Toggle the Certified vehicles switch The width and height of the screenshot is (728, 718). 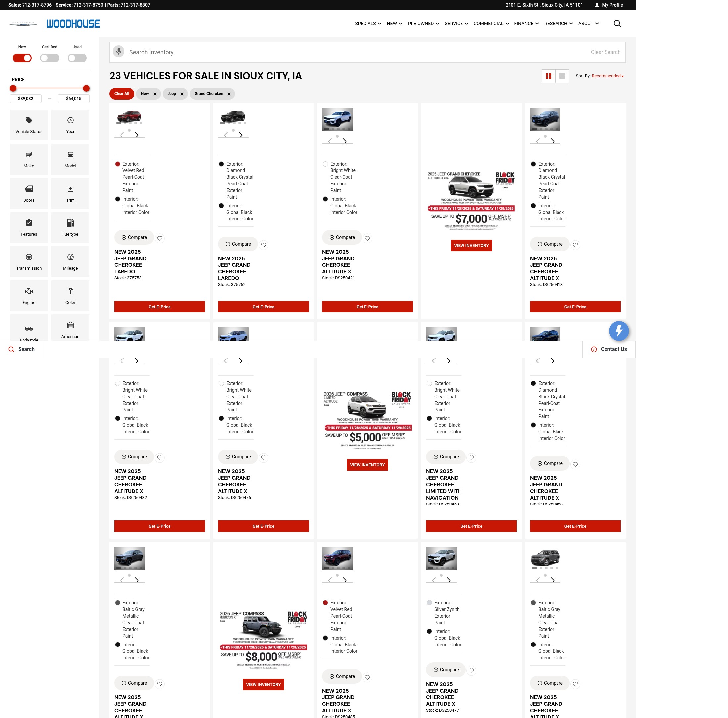tap(50, 58)
